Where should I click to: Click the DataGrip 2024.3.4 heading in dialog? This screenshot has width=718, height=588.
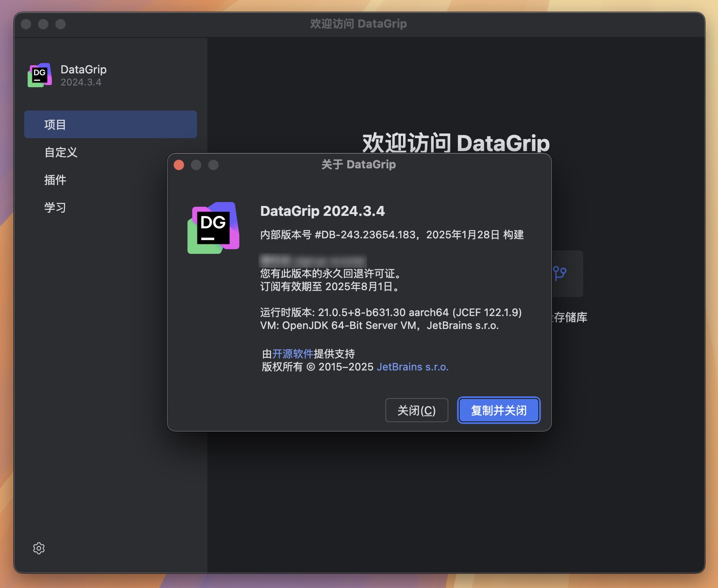(322, 211)
